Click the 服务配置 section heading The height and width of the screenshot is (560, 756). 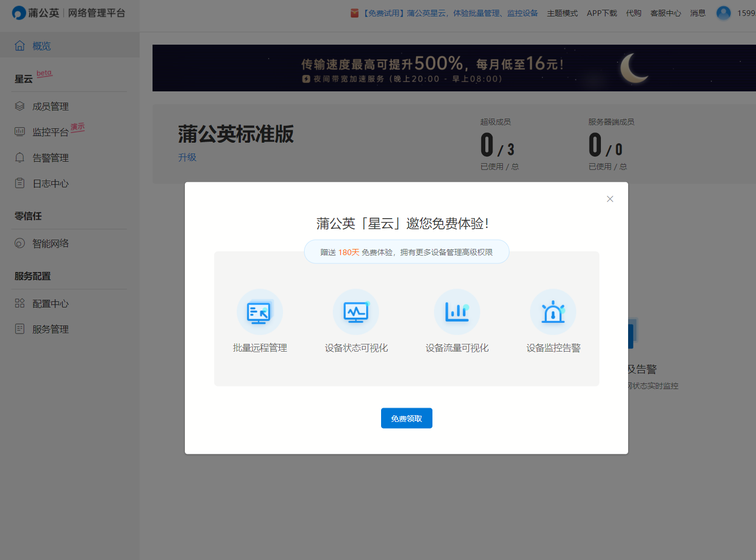pyautogui.click(x=33, y=276)
